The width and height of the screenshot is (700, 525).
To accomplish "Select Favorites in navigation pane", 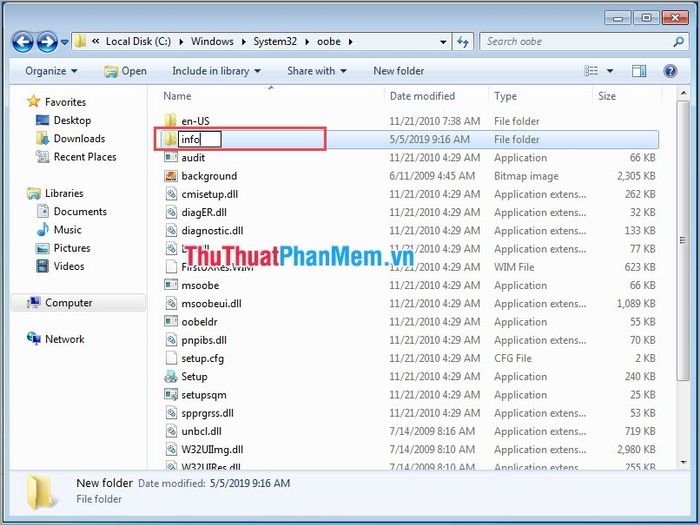I will point(65,102).
